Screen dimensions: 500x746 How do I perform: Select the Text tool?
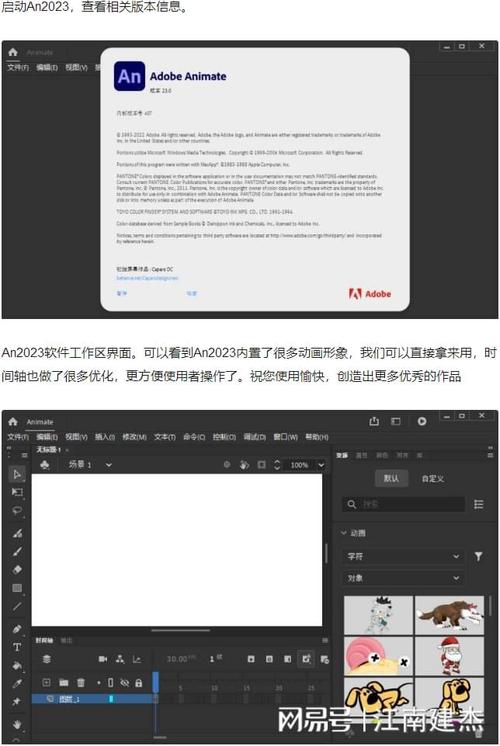(18, 648)
